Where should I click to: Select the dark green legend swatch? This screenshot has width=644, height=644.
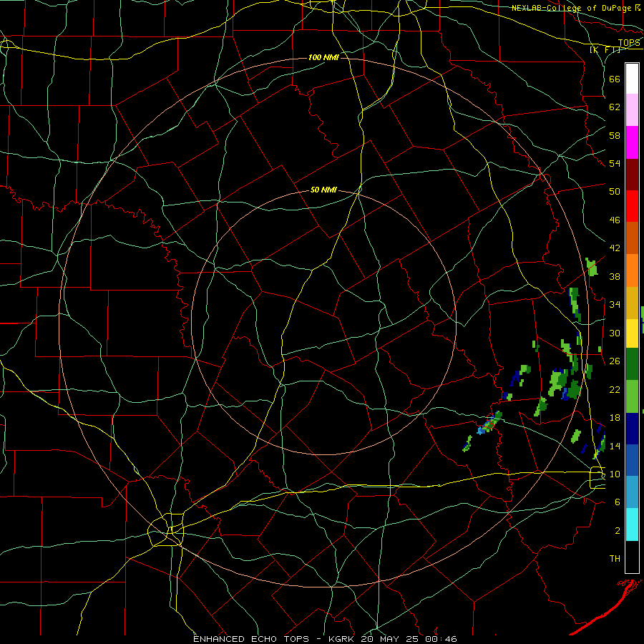coord(632,364)
